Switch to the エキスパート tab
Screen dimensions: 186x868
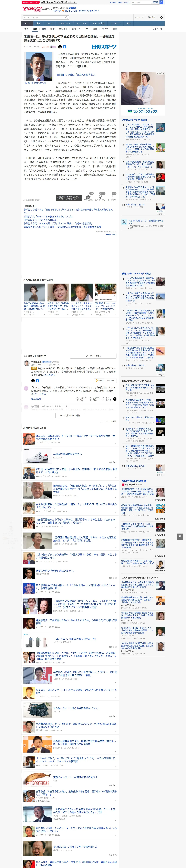click(64, 24)
